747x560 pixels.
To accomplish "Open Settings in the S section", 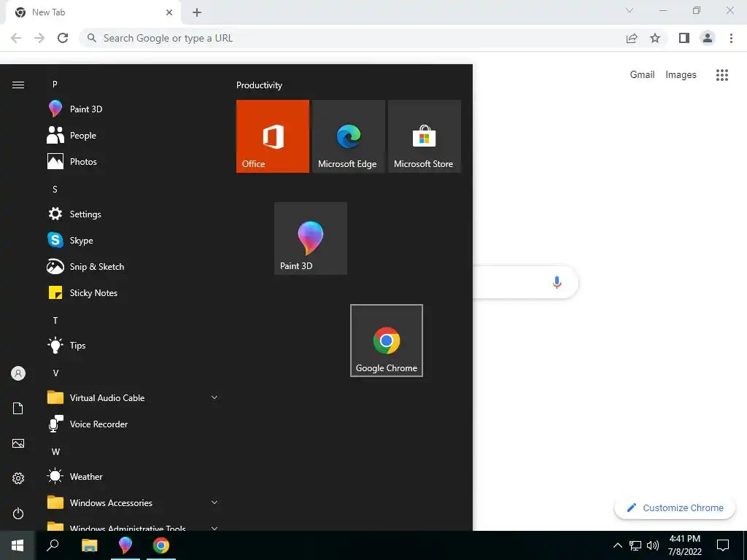I will (x=132, y=214).
